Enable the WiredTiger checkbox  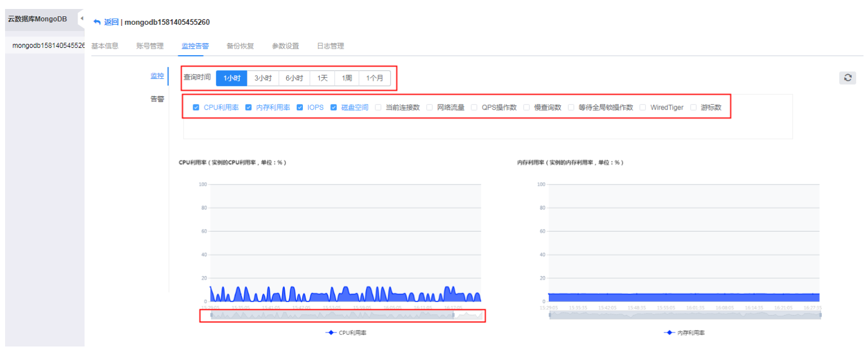643,107
